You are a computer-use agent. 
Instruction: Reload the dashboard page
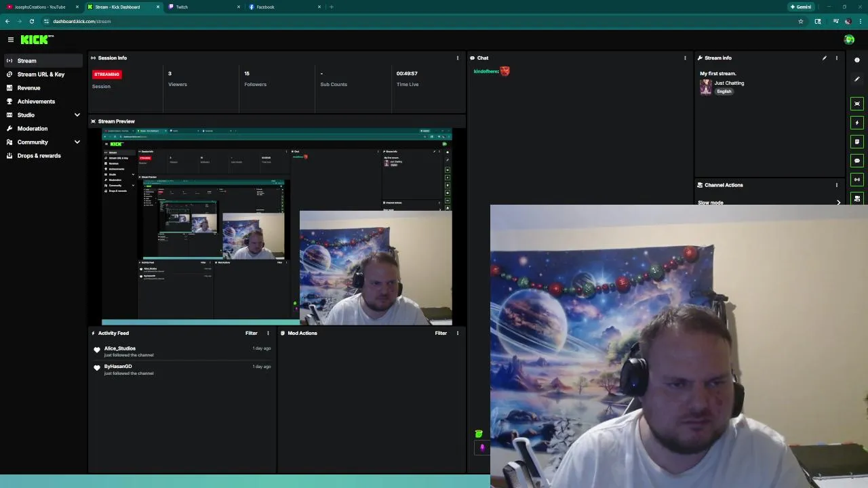(32, 21)
